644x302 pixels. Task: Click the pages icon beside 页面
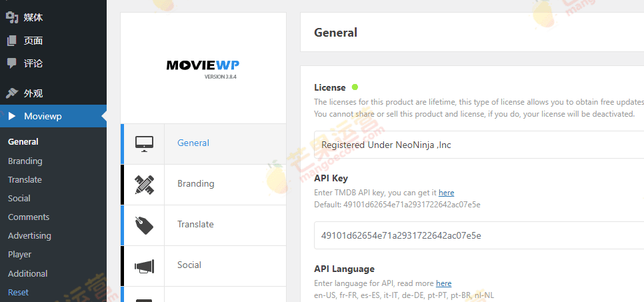pyautogui.click(x=12, y=41)
